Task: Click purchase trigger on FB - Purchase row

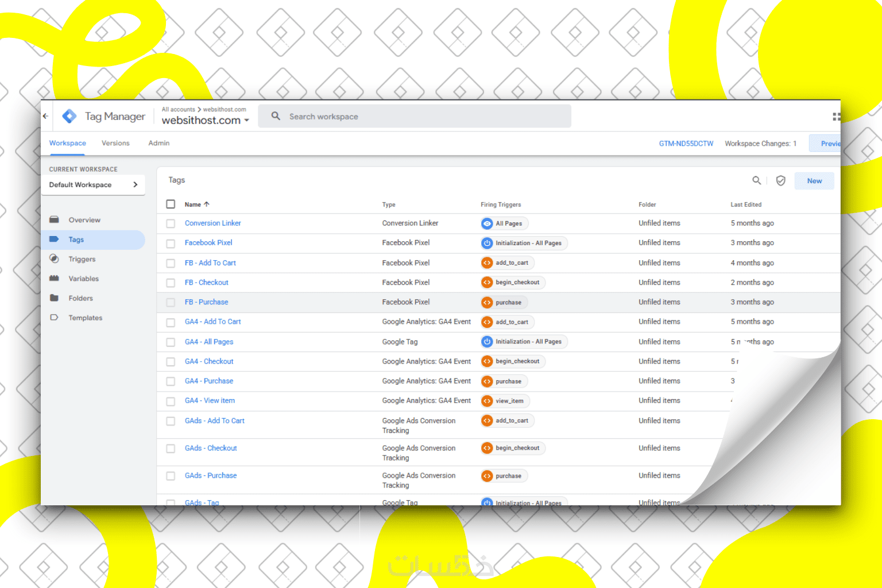Action: coord(504,302)
